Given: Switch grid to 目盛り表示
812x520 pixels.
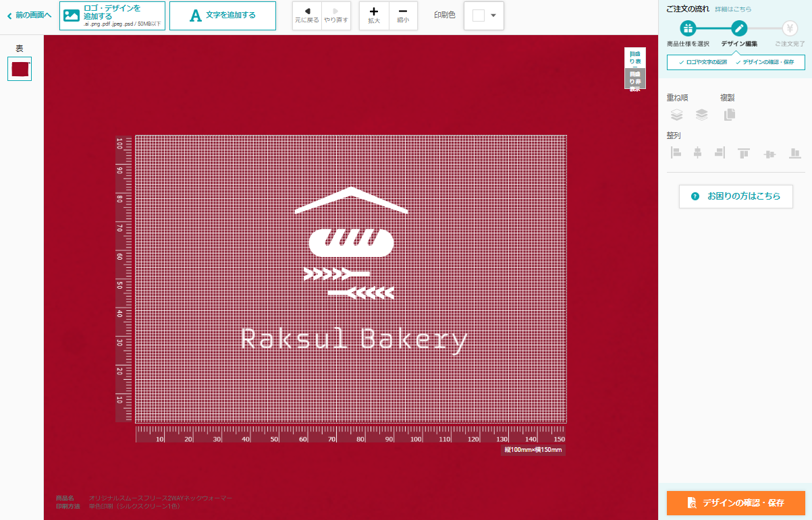Looking at the screenshot, I should coord(634,58).
